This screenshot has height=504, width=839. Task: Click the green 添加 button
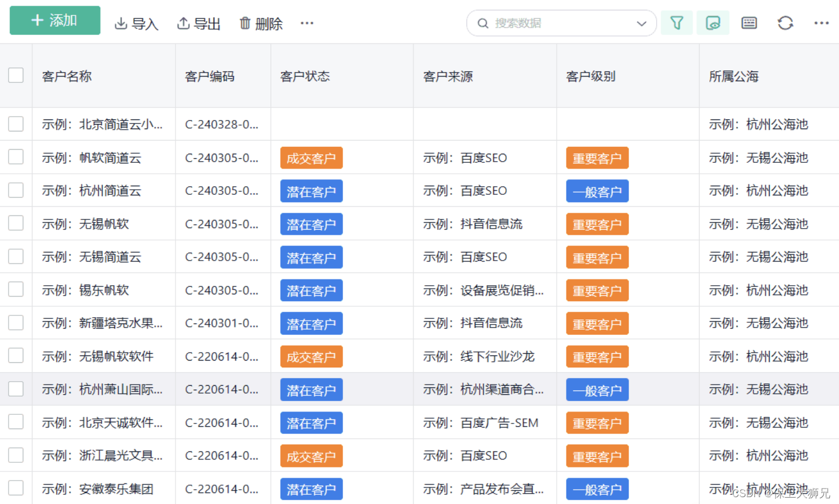tap(55, 21)
